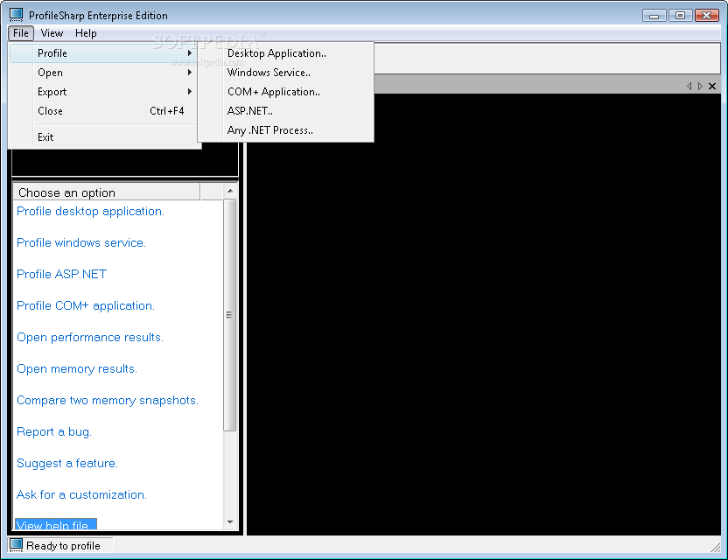Screen dimensions: 728x560
Task: Choose Close from the File menu
Action: 103,111
